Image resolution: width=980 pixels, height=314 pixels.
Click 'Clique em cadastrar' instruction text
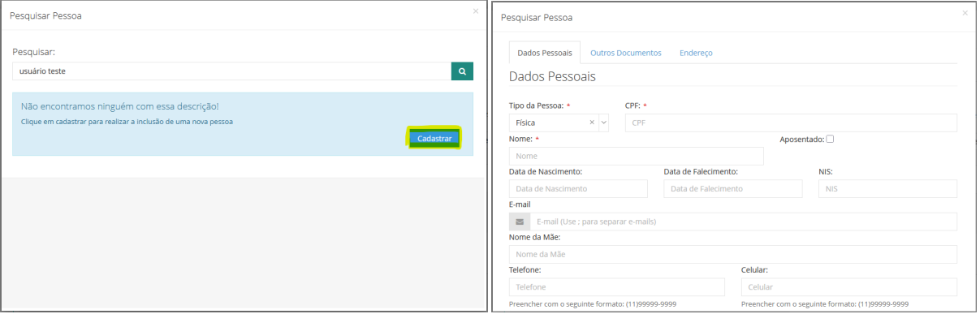point(127,122)
